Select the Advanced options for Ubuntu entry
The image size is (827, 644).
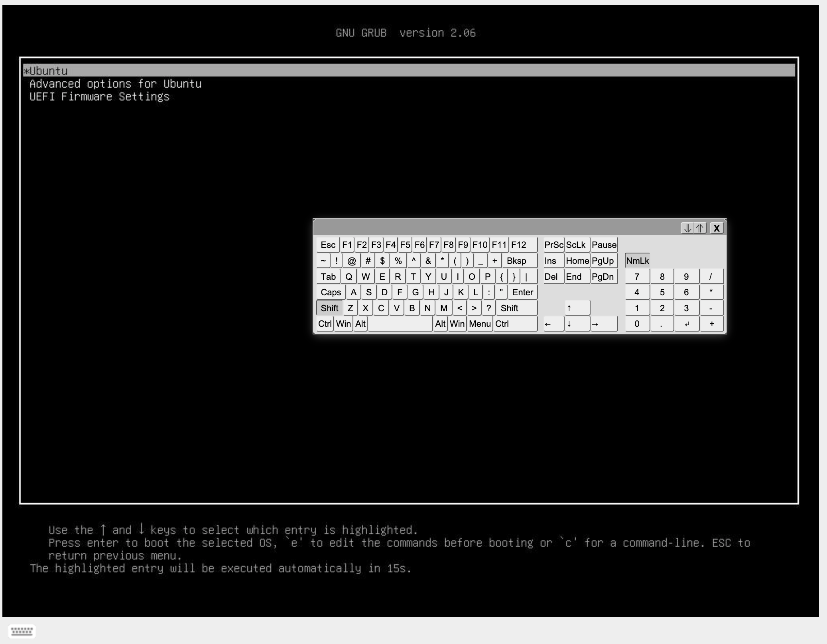pos(115,84)
